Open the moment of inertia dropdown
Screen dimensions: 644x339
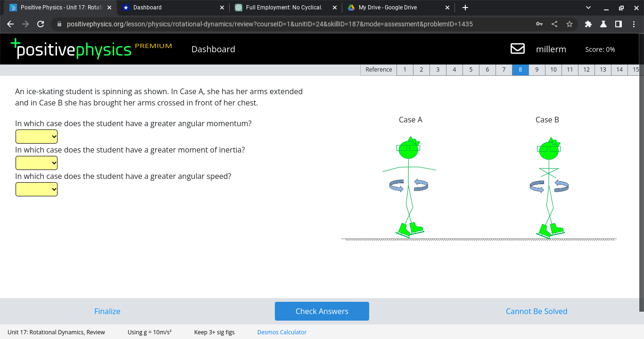click(x=36, y=162)
